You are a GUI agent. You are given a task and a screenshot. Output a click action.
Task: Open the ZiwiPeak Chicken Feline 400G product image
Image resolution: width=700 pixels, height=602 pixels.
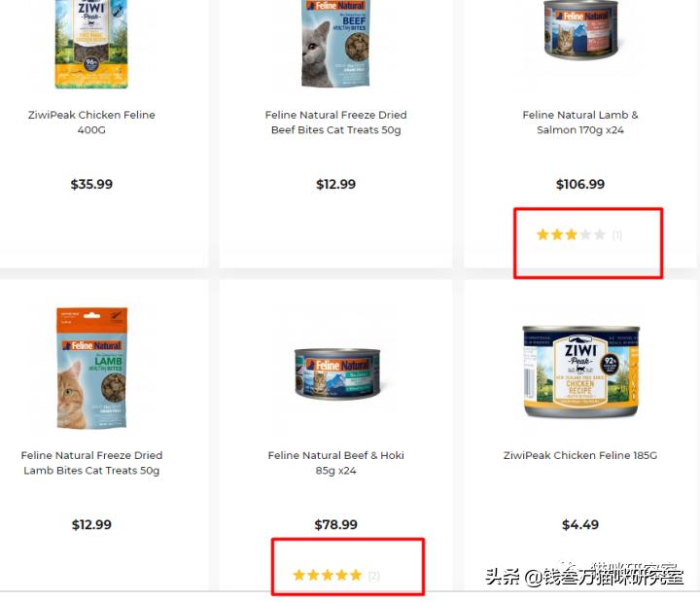(91, 44)
